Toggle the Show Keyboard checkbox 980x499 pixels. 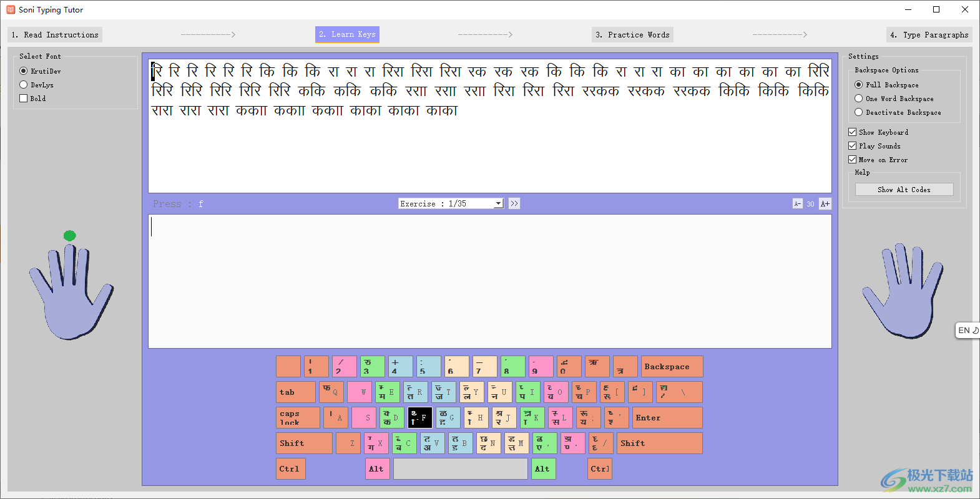pos(878,132)
